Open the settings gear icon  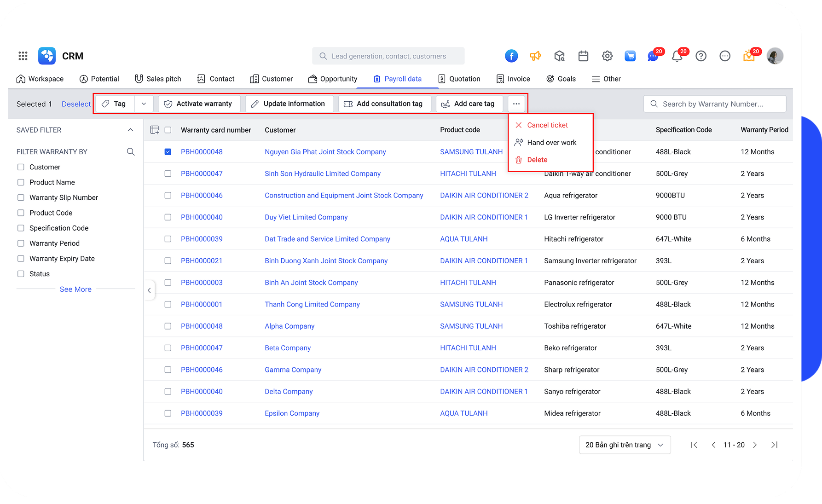pyautogui.click(x=607, y=56)
